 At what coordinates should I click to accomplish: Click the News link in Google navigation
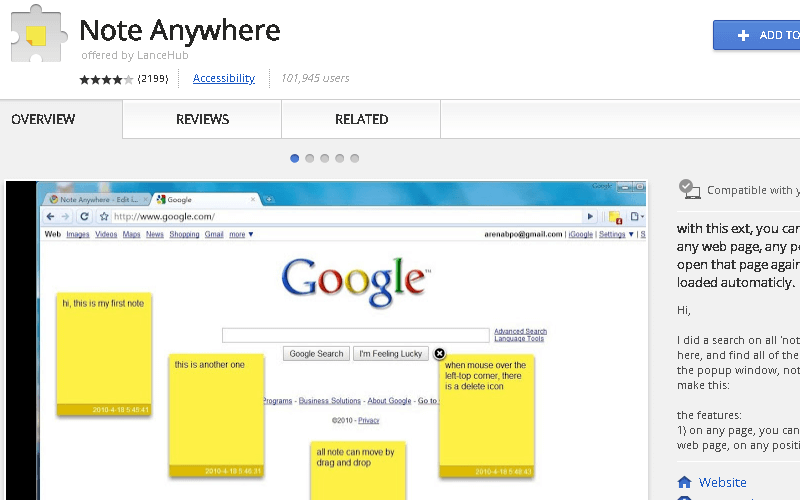click(155, 234)
